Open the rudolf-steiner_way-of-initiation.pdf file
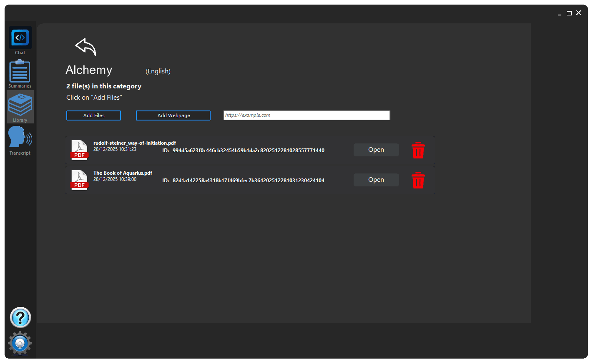The height and width of the screenshot is (364, 593). tap(376, 150)
